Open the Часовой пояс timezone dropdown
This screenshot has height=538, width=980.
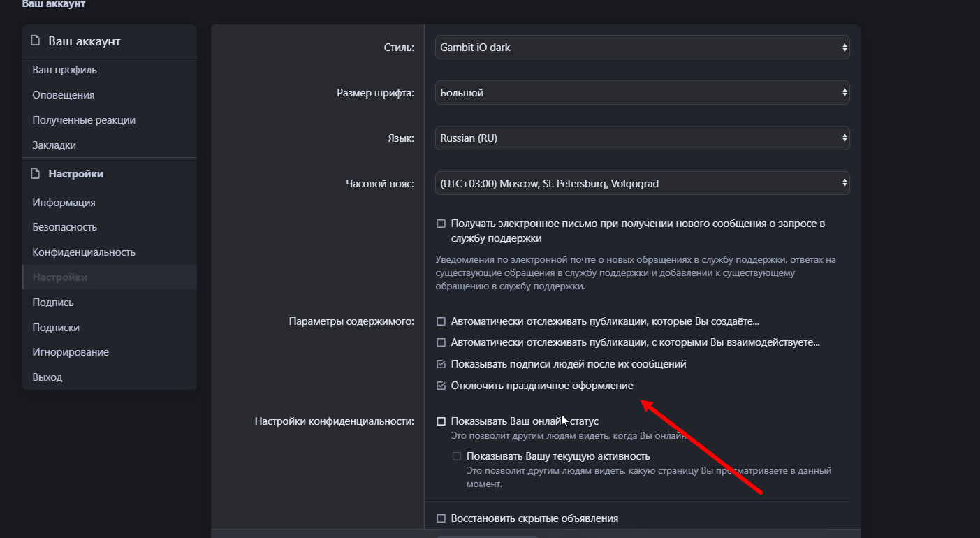pos(642,184)
